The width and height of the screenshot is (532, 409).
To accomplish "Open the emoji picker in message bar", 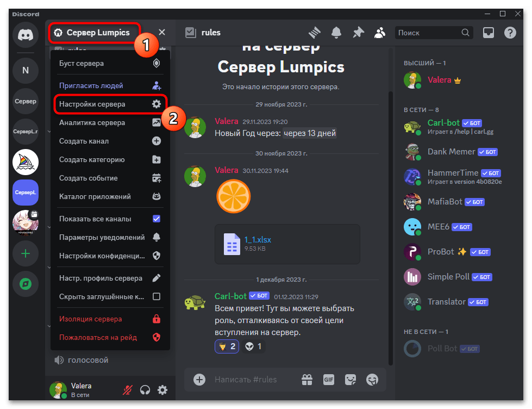I will [x=372, y=380].
